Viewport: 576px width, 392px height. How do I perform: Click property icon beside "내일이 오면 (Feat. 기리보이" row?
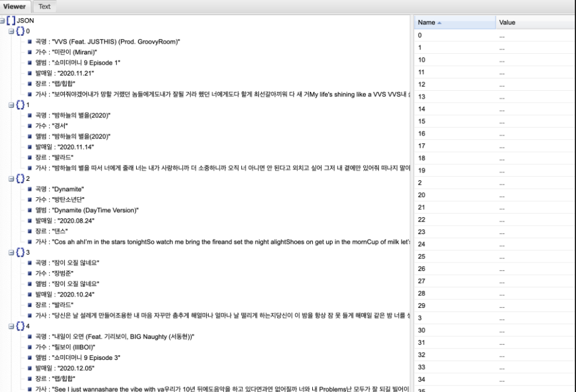pyautogui.click(x=30, y=336)
